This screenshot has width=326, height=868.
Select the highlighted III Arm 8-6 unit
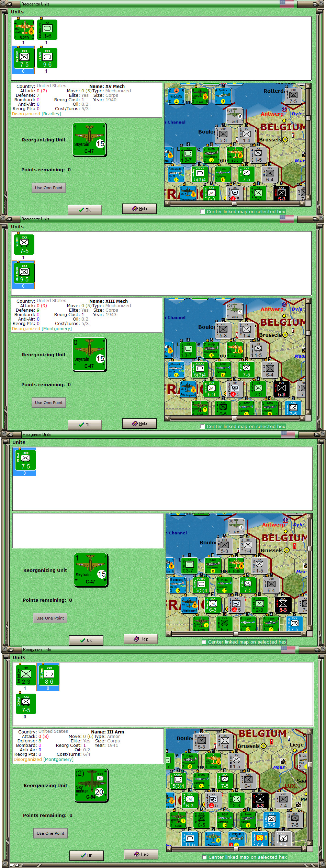[49, 675]
